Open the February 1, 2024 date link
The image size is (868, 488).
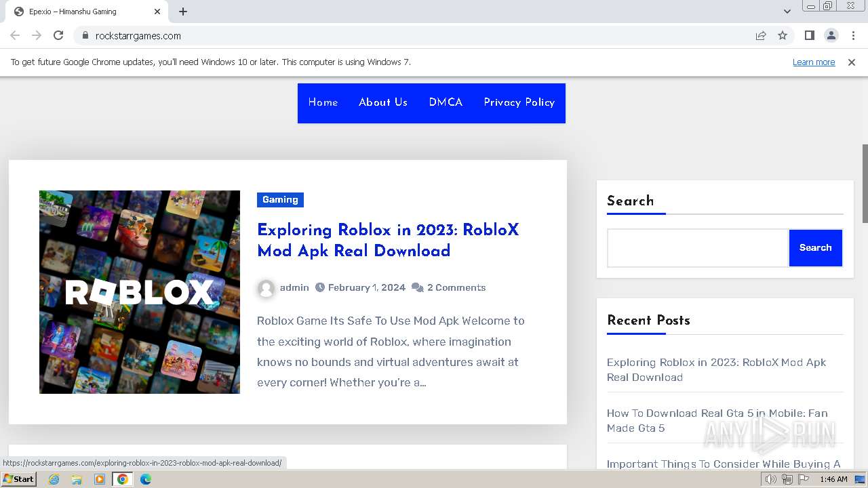pos(367,287)
